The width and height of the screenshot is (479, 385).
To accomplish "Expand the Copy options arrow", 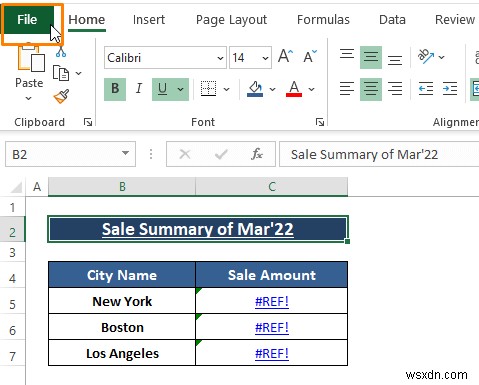I will point(79,73).
